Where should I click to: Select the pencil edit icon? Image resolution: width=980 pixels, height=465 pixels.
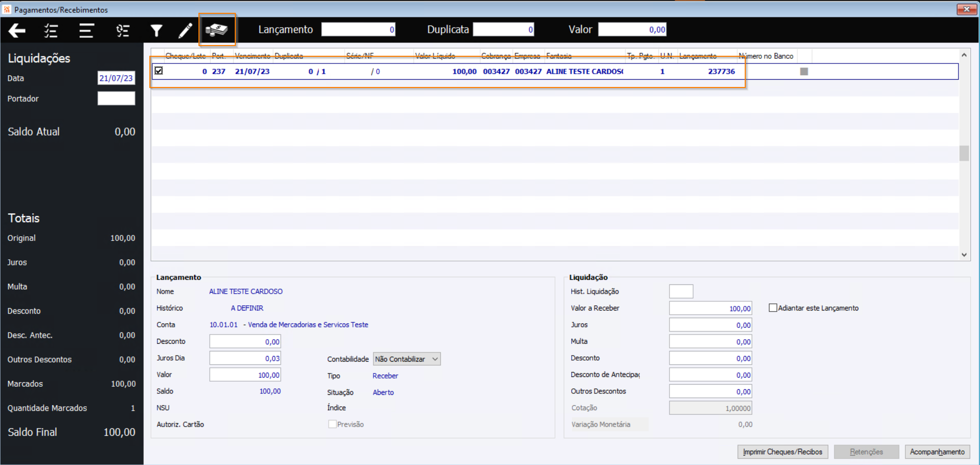(x=185, y=31)
